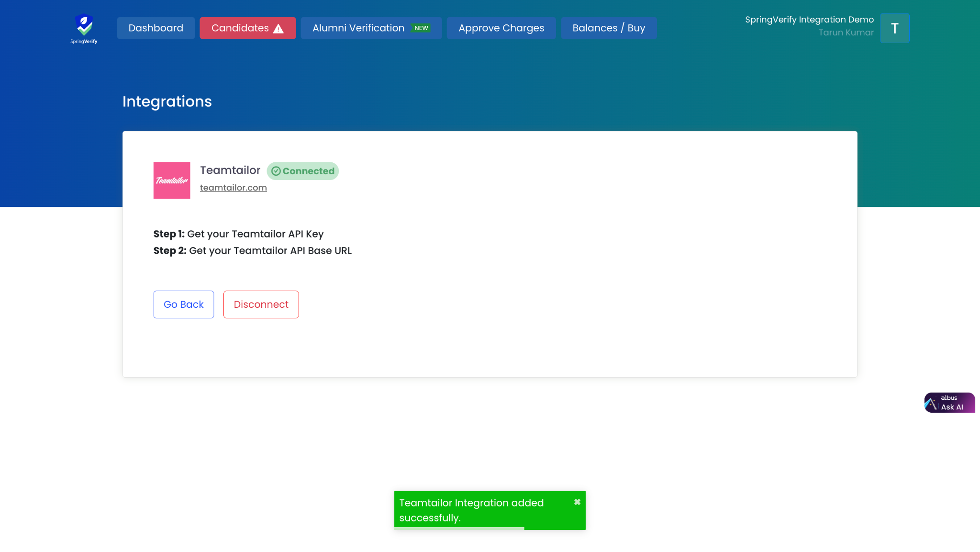
Task: Open the Approve Charges tab
Action: [x=501, y=28]
